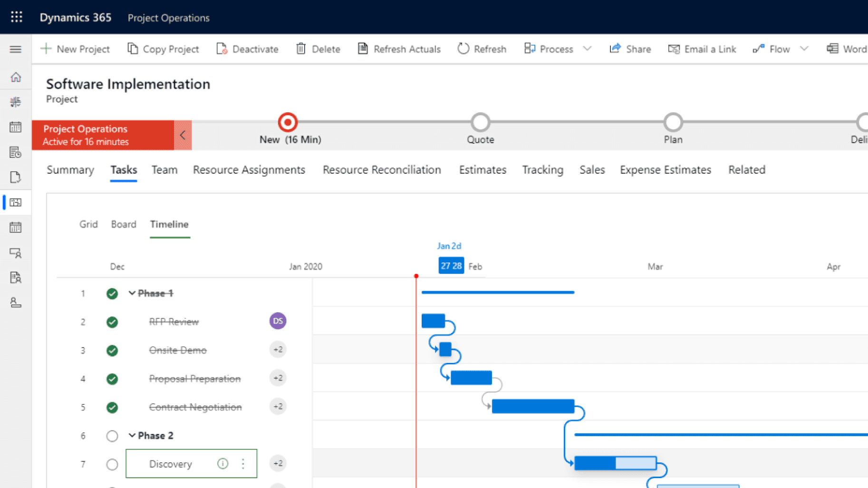Image resolution: width=868 pixels, height=488 pixels.
Task: Click Share icon in command bar
Action: pos(615,49)
